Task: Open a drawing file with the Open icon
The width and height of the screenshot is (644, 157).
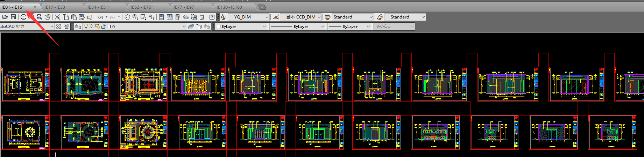Action: [5, 17]
